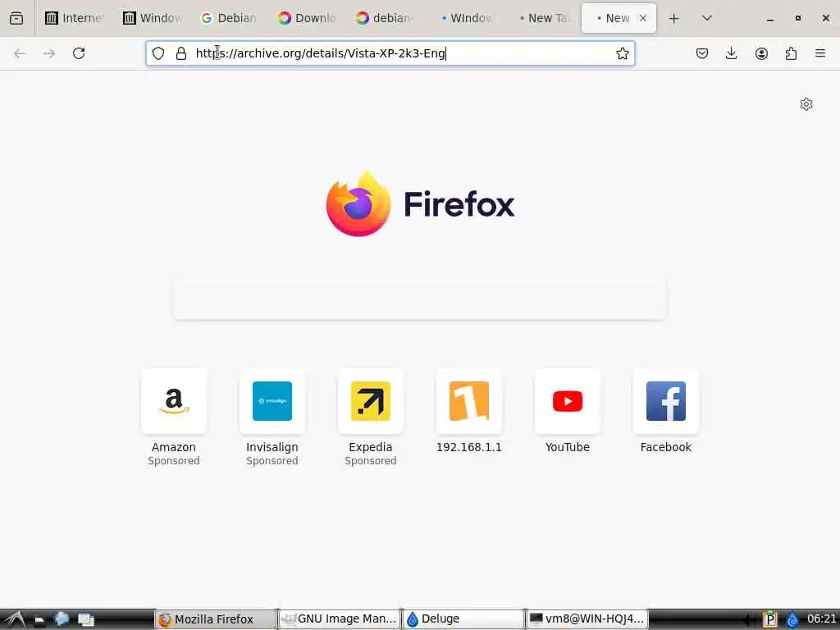
Task: Switch to GNU Image Manipulation taskbar button
Action: click(340, 619)
